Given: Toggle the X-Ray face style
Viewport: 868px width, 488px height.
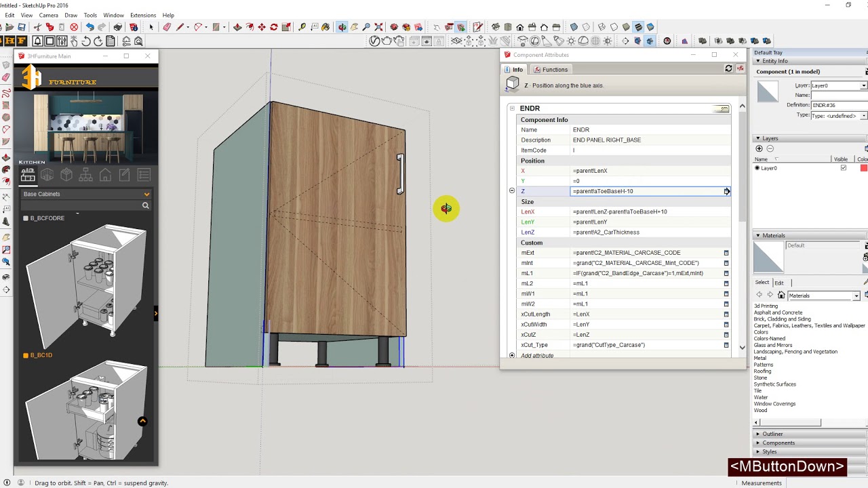Looking at the screenshot, I should [574, 27].
